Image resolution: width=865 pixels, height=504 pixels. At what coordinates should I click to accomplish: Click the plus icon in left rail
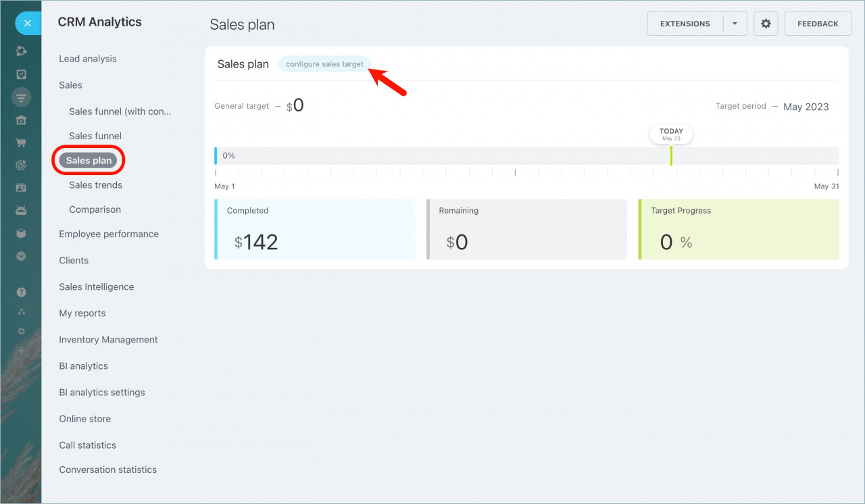[21, 351]
